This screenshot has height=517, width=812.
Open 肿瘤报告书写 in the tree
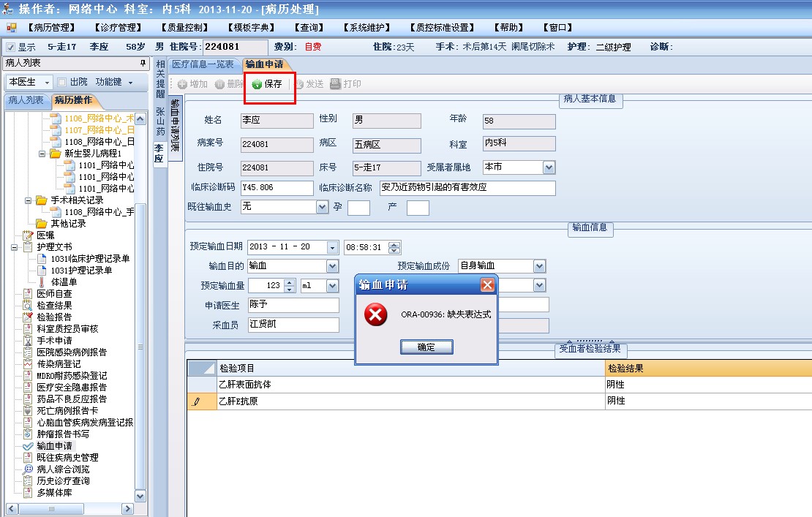click(63, 434)
